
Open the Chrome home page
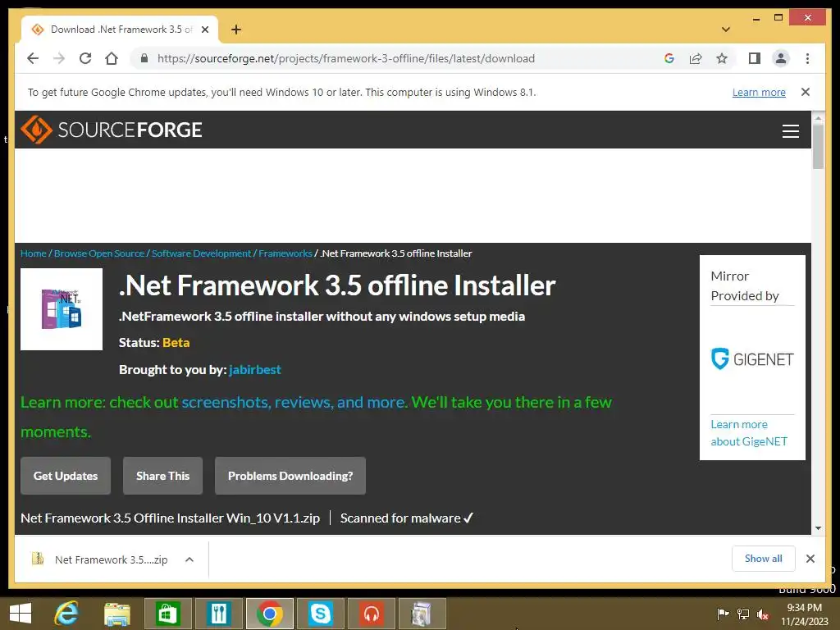point(112,58)
